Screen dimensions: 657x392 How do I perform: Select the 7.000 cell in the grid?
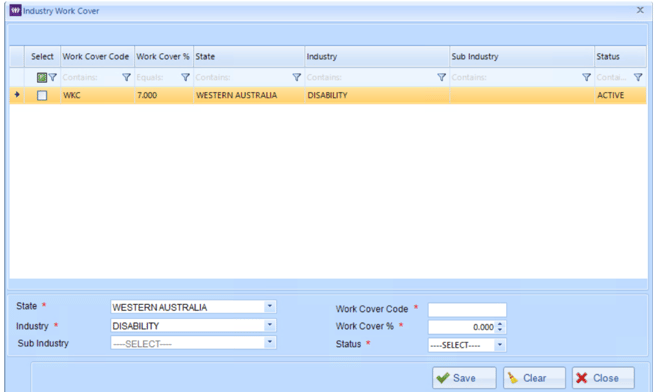(x=164, y=95)
